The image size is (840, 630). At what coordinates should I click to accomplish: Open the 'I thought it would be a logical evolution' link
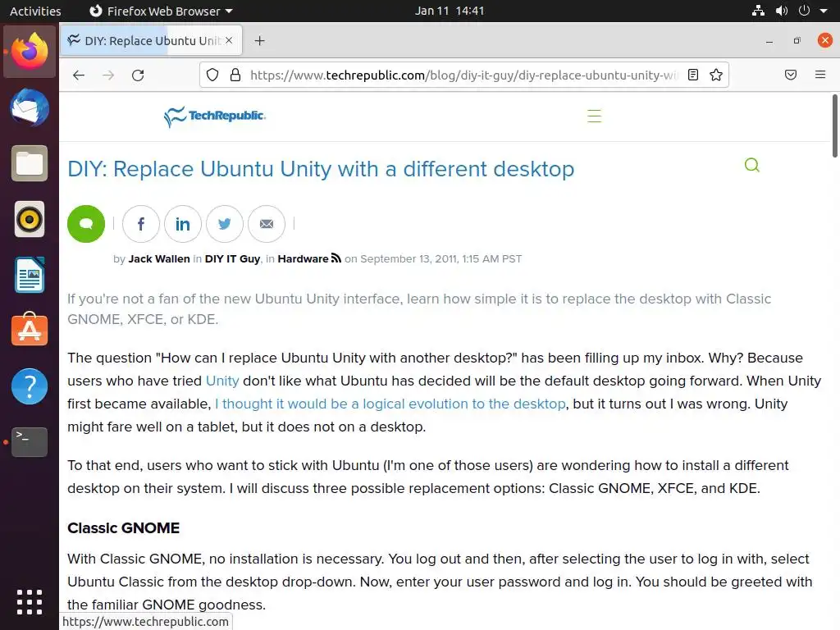390,404
